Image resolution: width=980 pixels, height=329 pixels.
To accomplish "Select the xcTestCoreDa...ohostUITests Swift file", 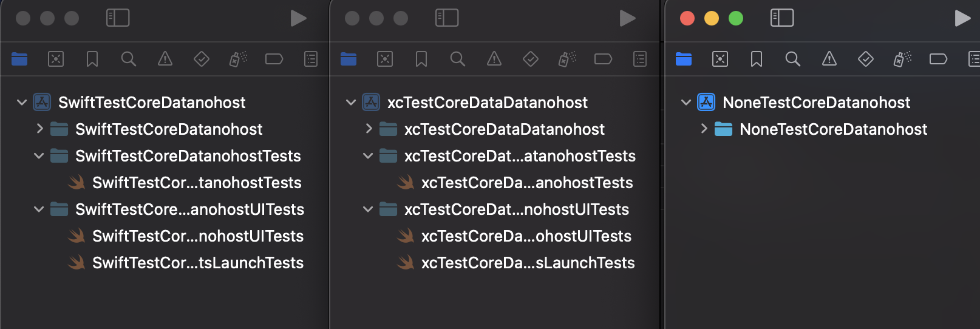I will [x=514, y=236].
